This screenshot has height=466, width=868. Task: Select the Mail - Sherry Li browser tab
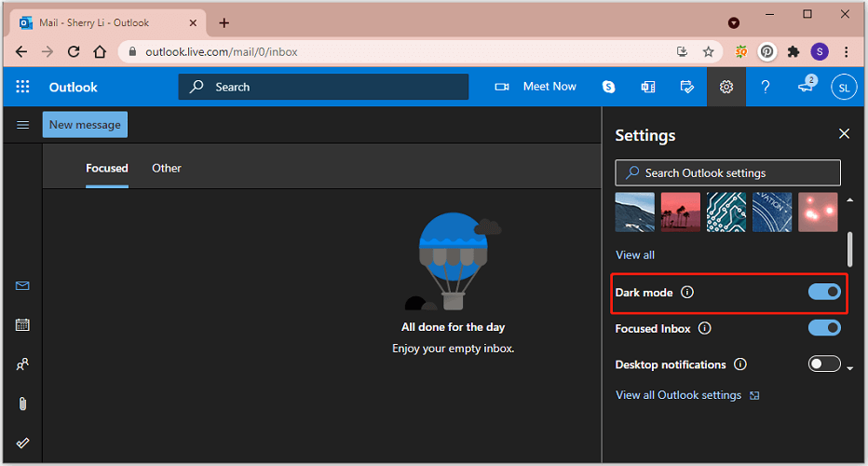pos(108,22)
